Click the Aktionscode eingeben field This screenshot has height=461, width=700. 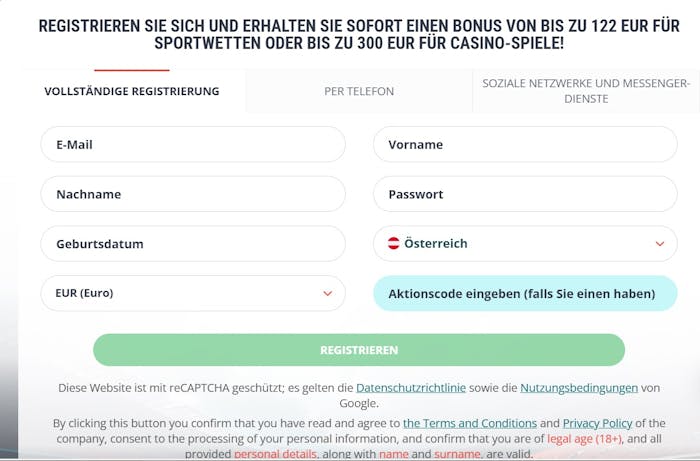click(x=525, y=294)
